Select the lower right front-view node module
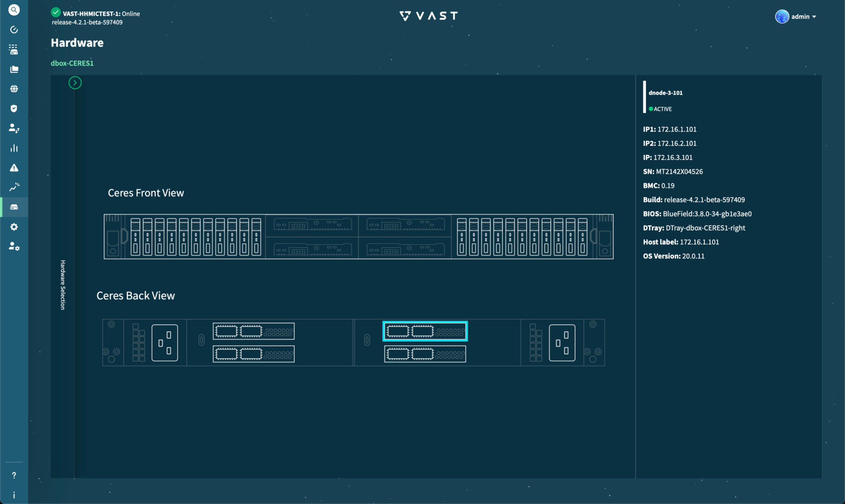This screenshot has width=845, height=504. pyautogui.click(x=405, y=250)
